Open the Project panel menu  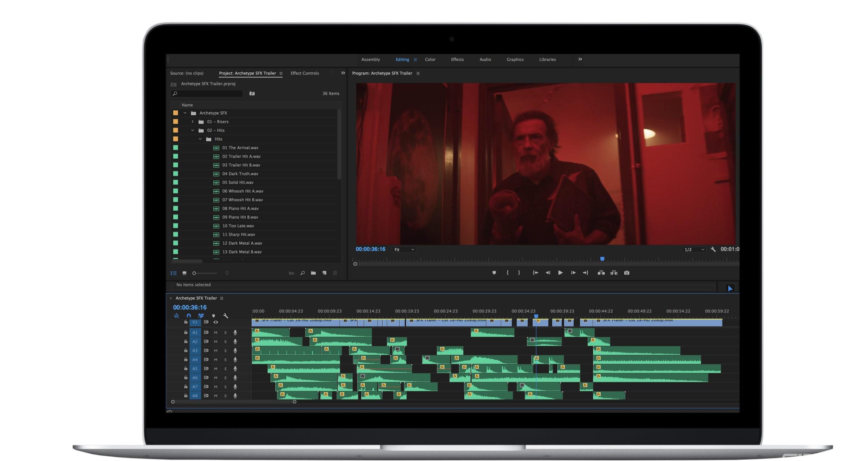click(281, 73)
